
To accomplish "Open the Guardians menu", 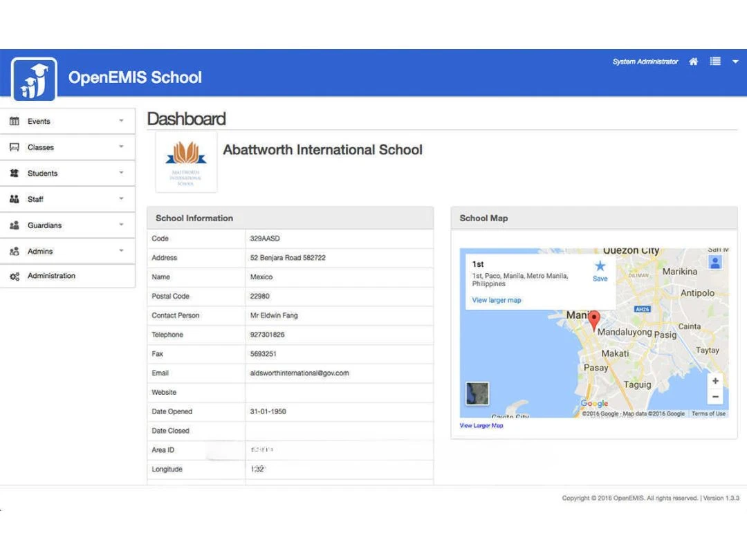I will [x=67, y=225].
